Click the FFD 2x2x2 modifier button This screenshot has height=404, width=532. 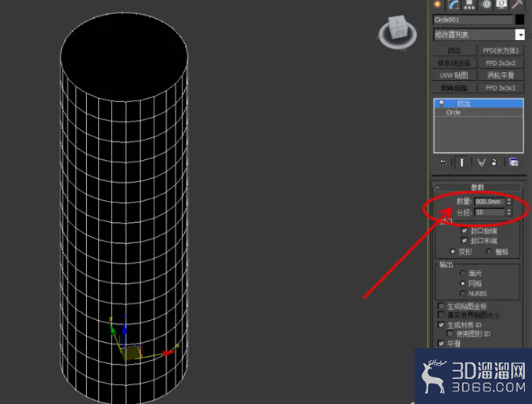[501, 64]
